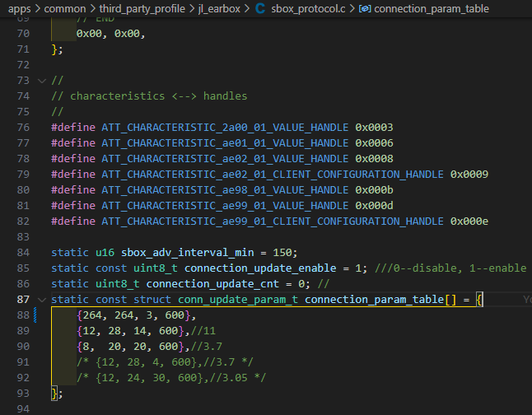Click ATT_CHARACTERISTIC_ae98_01_VALUE_HANDLE macro name
The width and height of the screenshot is (532, 415).
point(225,190)
